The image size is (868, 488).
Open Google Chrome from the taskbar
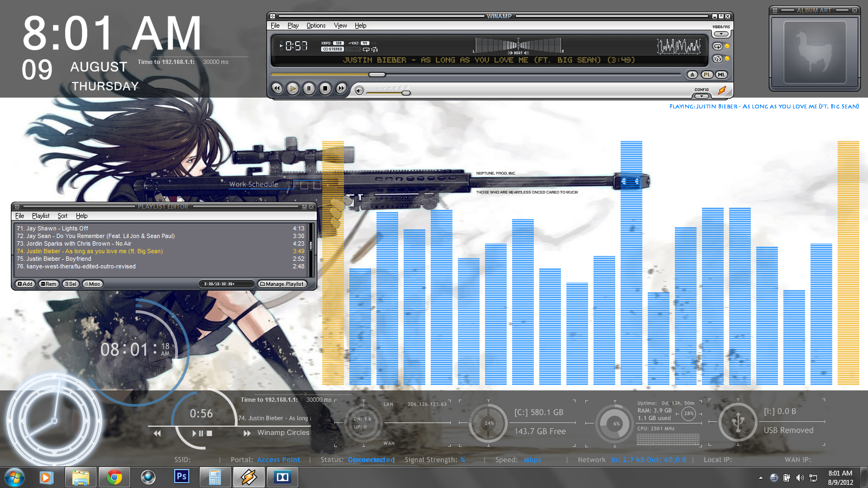coord(114,477)
